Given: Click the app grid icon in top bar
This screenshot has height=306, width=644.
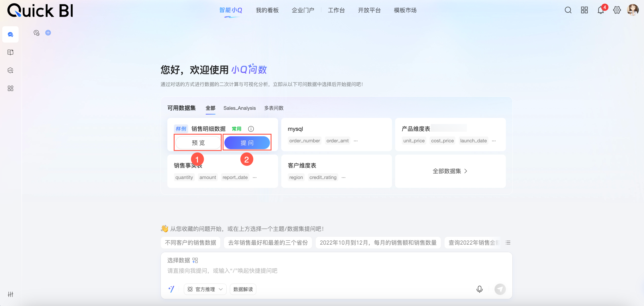Looking at the screenshot, I should [x=584, y=10].
